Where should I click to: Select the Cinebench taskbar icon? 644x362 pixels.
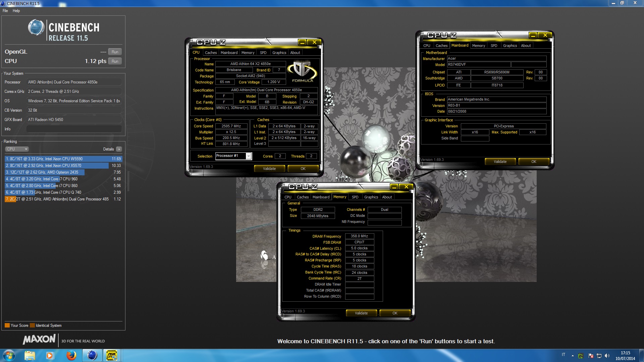[92, 355]
